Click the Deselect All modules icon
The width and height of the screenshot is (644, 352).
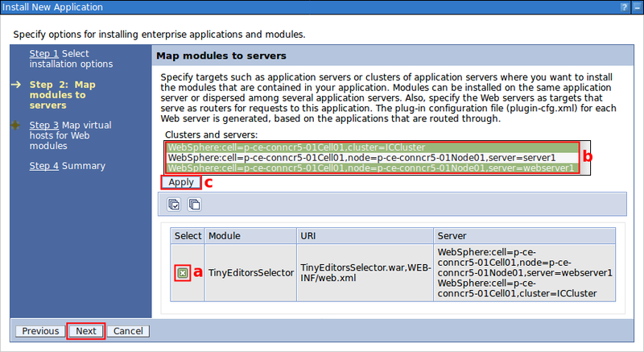point(194,205)
